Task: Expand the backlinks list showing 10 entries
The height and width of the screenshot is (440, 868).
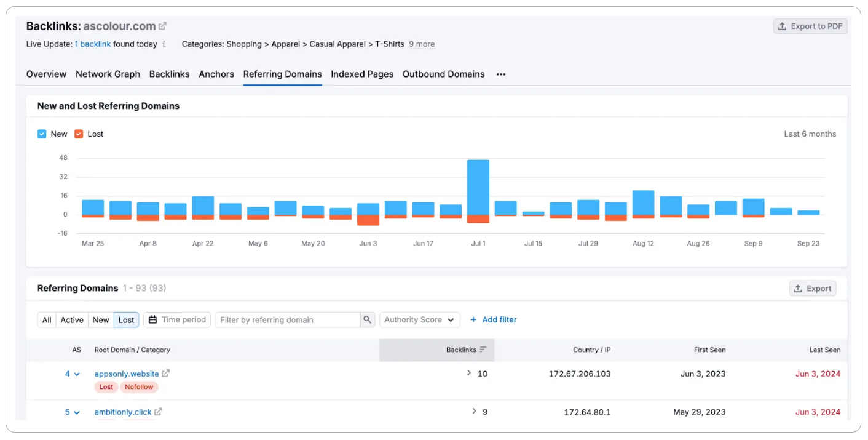Action: [x=468, y=373]
